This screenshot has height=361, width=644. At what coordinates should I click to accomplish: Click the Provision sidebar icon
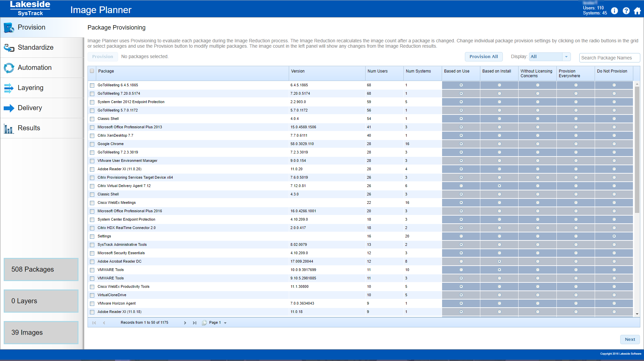[x=9, y=28]
